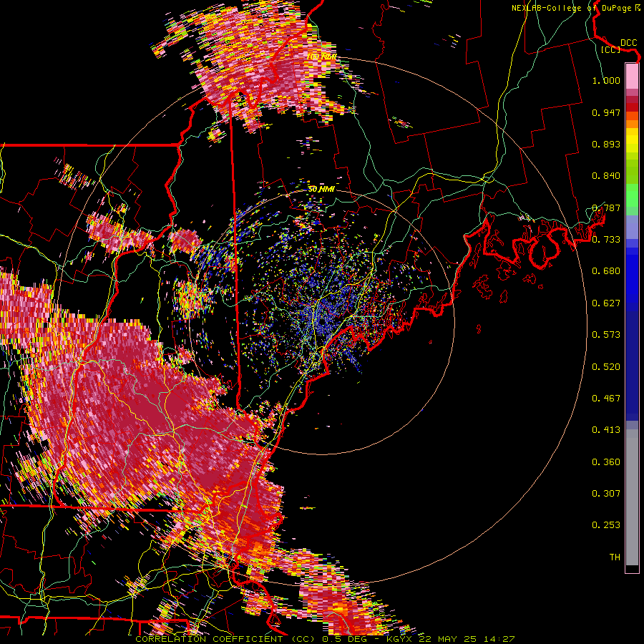Click the 0.5 DEG elevation text
The height and width of the screenshot is (644, 644).
[x=345, y=639]
